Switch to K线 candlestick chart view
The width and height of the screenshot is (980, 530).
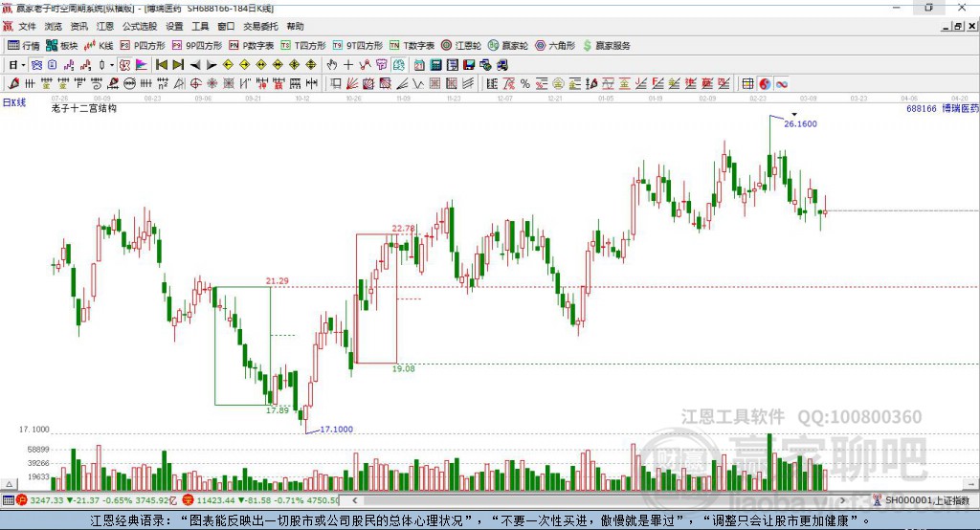(99, 46)
